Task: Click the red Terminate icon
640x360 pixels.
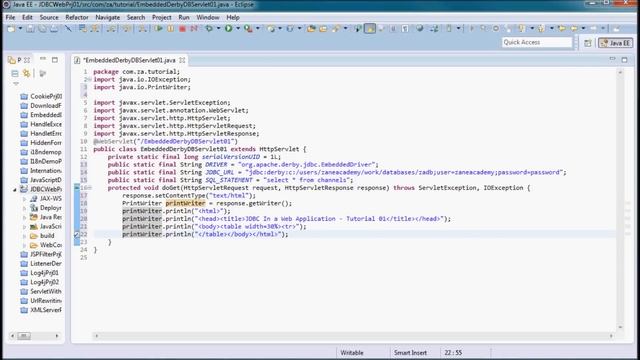Action: tap(182, 29)
